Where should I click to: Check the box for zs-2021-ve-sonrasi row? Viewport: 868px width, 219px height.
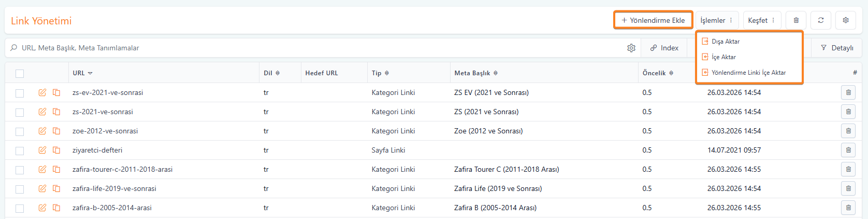tap(20, 112)
